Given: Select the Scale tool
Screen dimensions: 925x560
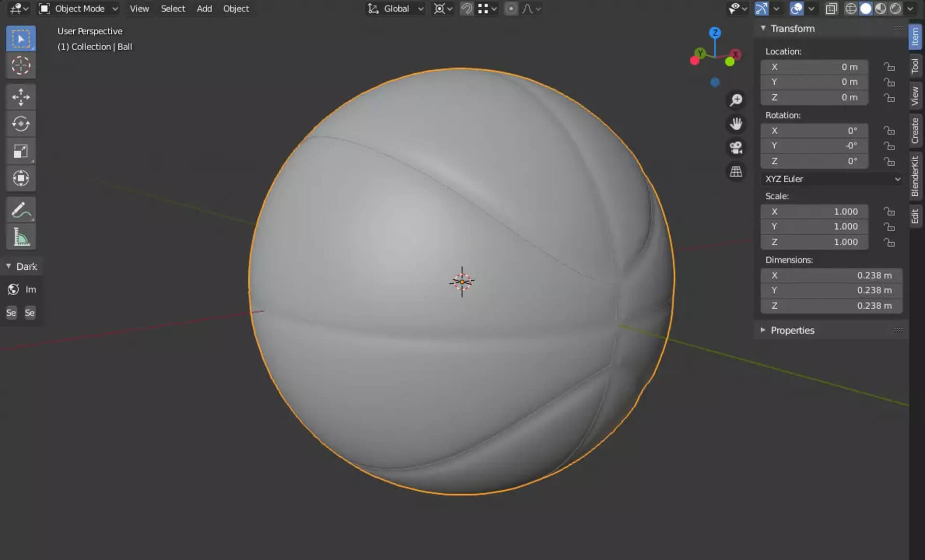Looking at the screenshot, I should click(x=21, y=151).
